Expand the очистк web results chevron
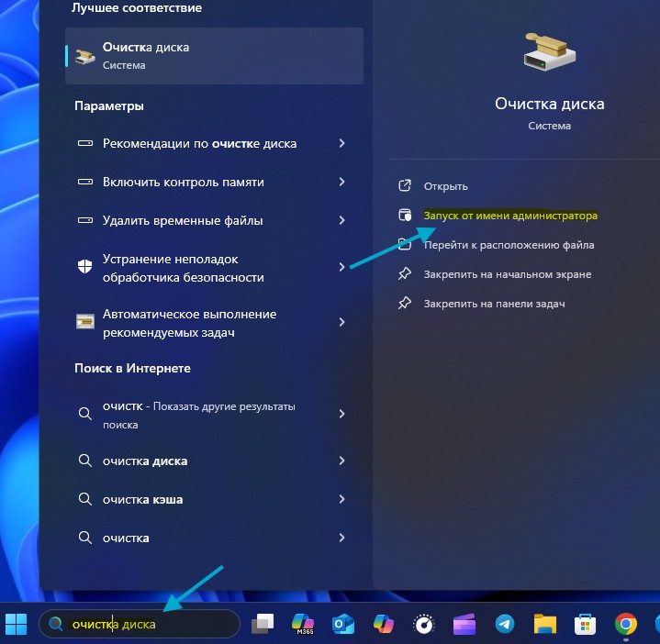The width and height of the screenshot is (660, 644). [x=341, y=414]
